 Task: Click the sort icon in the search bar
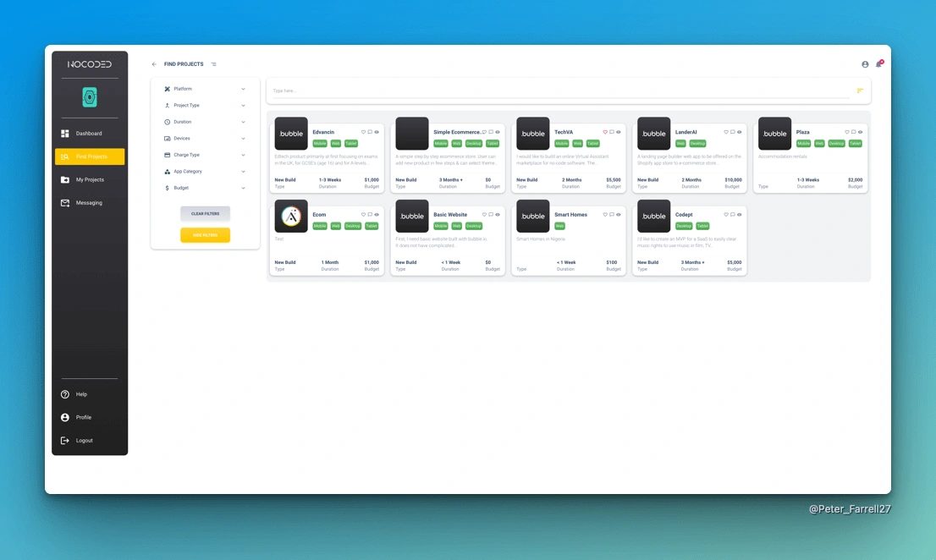pos(860,91)
